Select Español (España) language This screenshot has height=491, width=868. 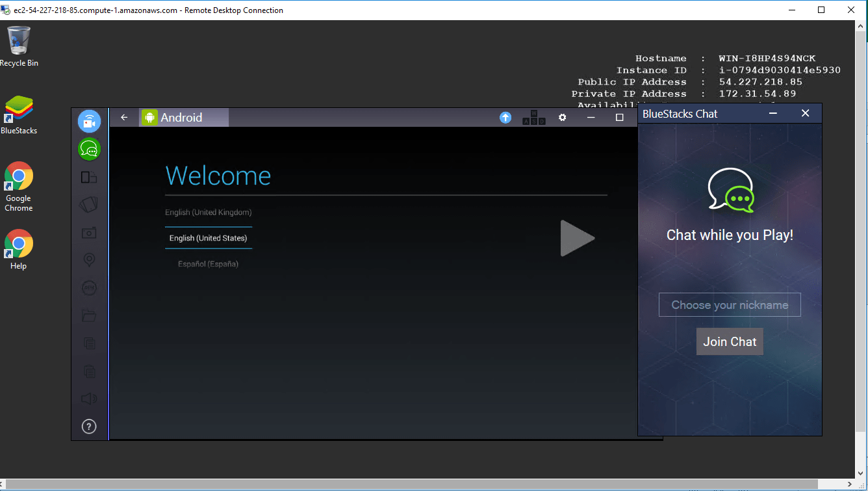[x=209, y=264]
